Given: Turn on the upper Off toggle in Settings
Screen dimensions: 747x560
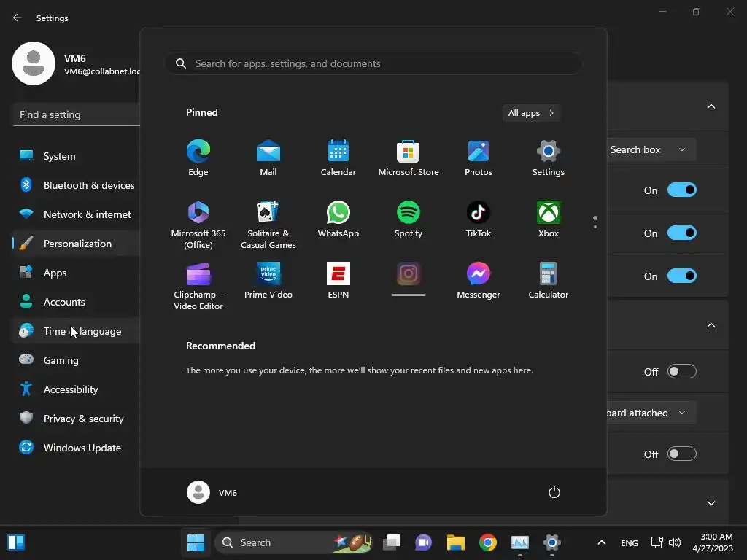Looking at the screenshot, I should click(682, 371).
